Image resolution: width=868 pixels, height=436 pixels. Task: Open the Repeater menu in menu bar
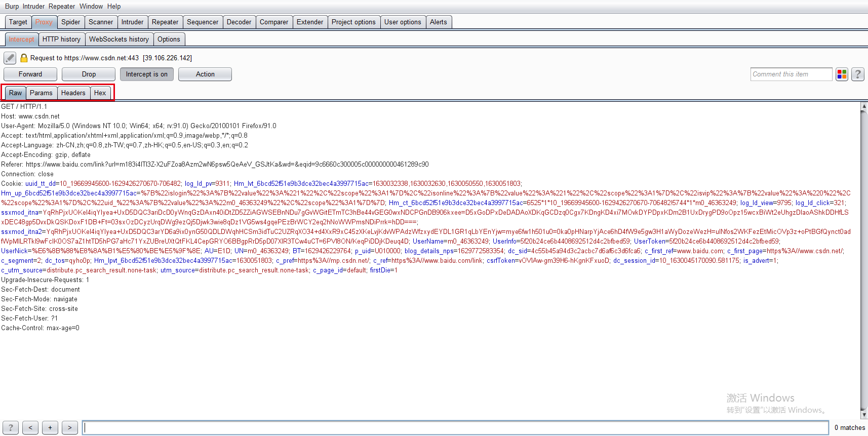(62, 6)
